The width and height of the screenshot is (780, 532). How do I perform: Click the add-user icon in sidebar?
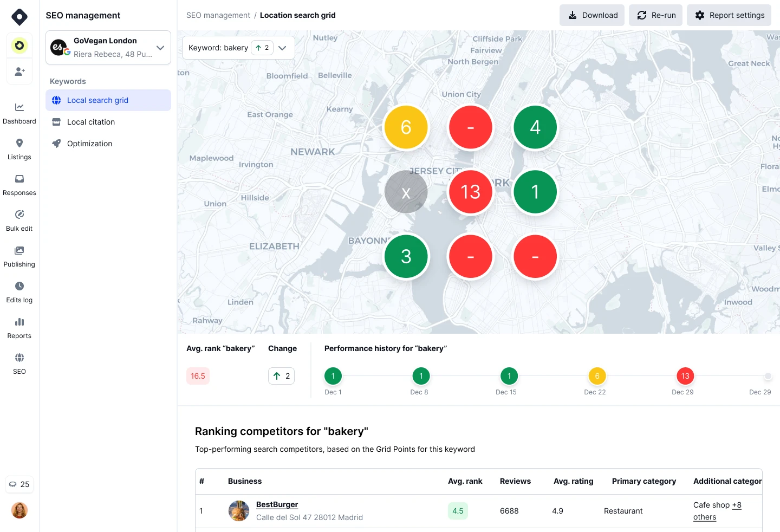point(19,71)
